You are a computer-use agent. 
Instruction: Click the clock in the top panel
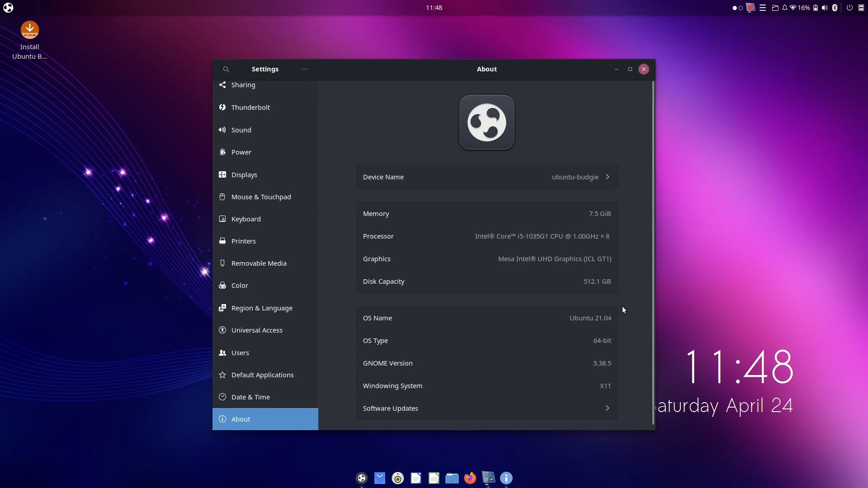tap(434, 8)
